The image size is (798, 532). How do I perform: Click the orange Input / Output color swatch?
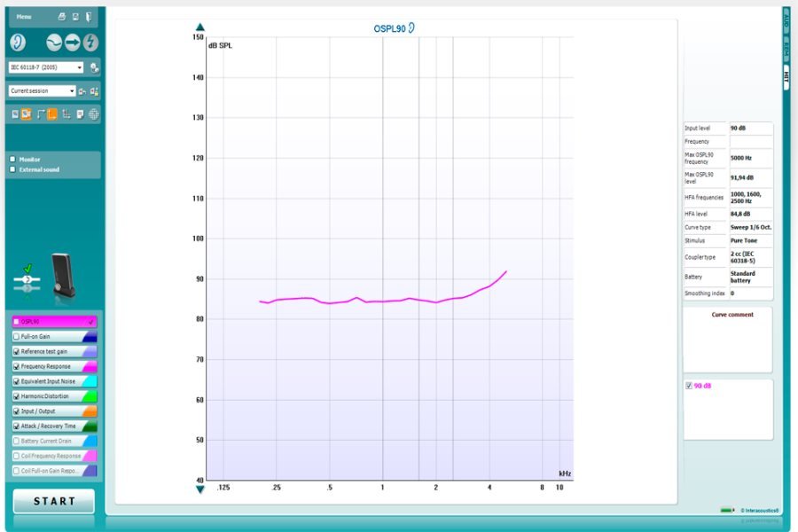90,411
